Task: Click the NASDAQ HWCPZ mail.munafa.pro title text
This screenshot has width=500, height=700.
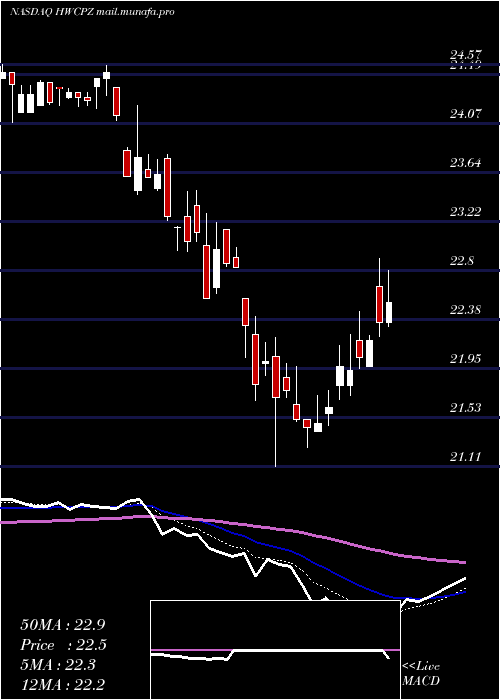Action: click(x=92, y=12)
